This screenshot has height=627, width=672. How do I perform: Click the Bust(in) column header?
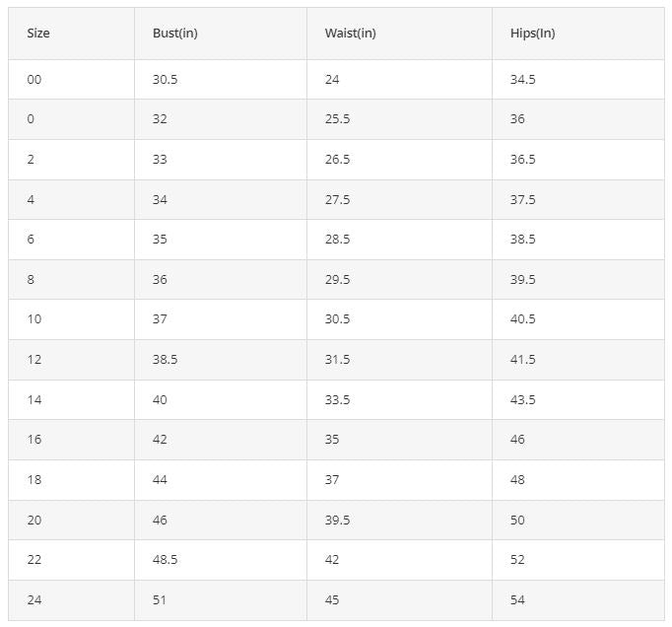click(174, 33)
